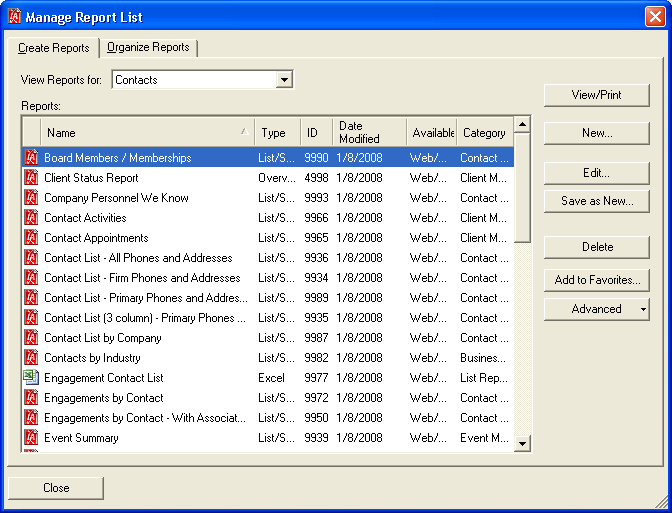
Task: Click icon beside Engagements by Contact row
Action: pos(31,398)
